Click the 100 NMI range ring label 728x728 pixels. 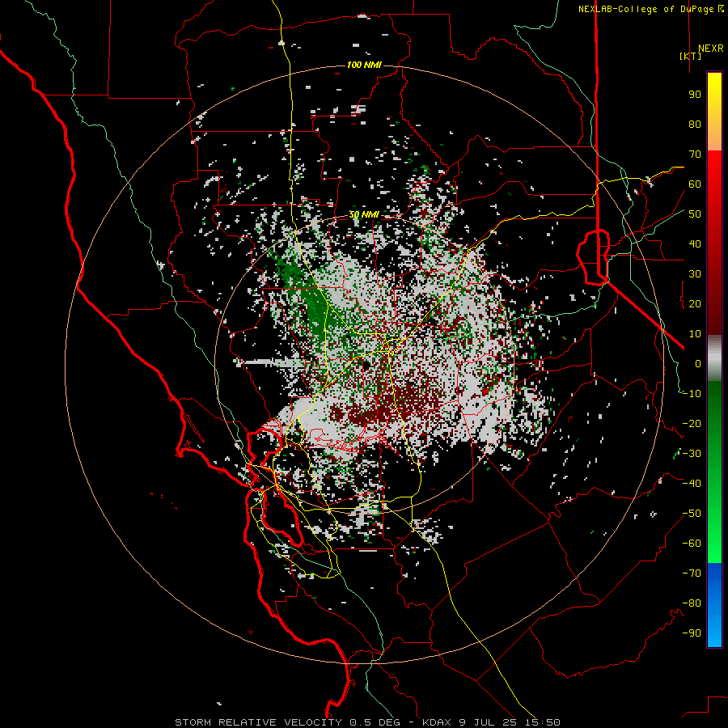pyautogui.click(x=364, y=65)
